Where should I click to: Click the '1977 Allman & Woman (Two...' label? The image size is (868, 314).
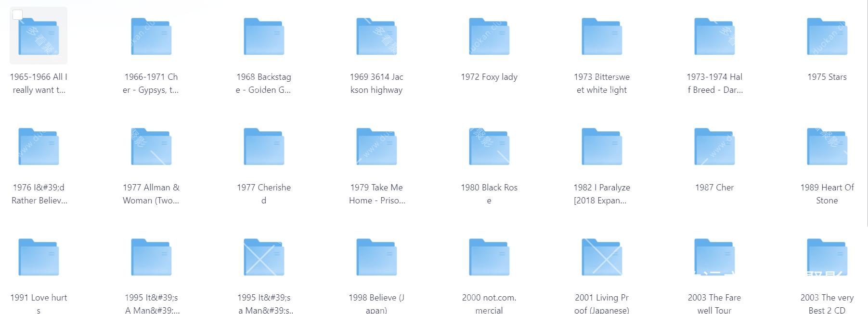(x=151, y=194)
